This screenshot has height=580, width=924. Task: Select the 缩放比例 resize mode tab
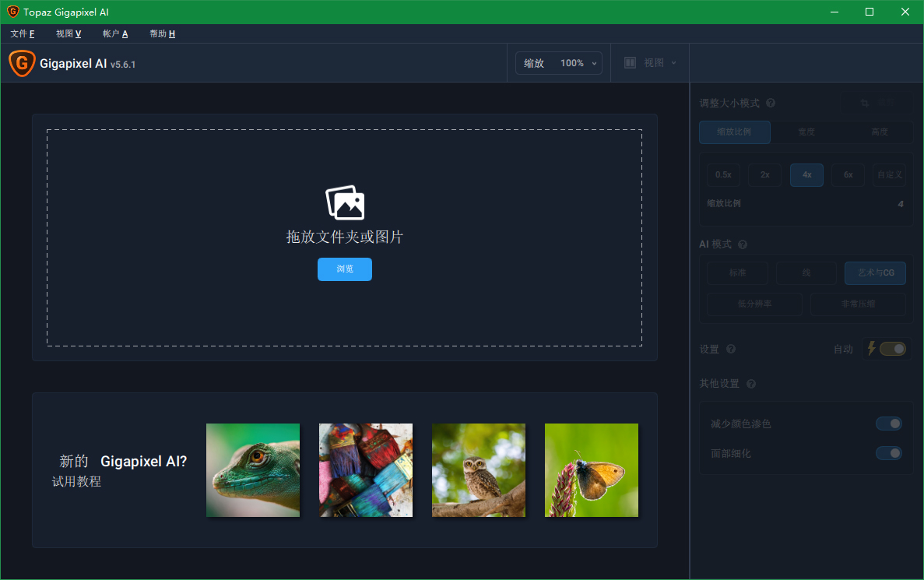point(734,132)
